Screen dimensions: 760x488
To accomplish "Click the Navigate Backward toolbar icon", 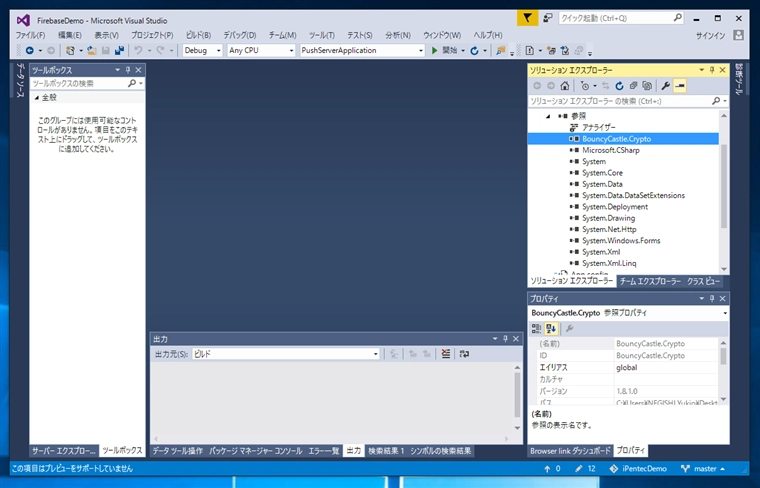I will click(30, 50).
